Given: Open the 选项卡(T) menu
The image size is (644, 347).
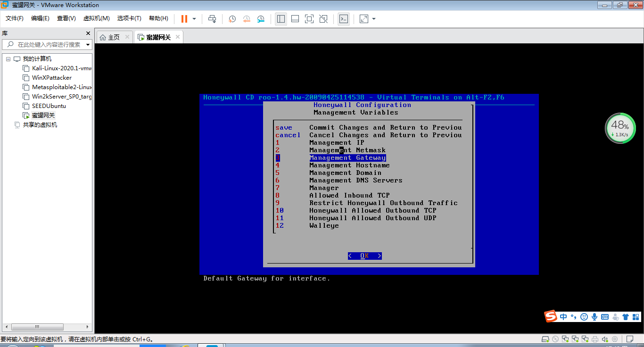Looking at the screenshot, I should point(129,18).
